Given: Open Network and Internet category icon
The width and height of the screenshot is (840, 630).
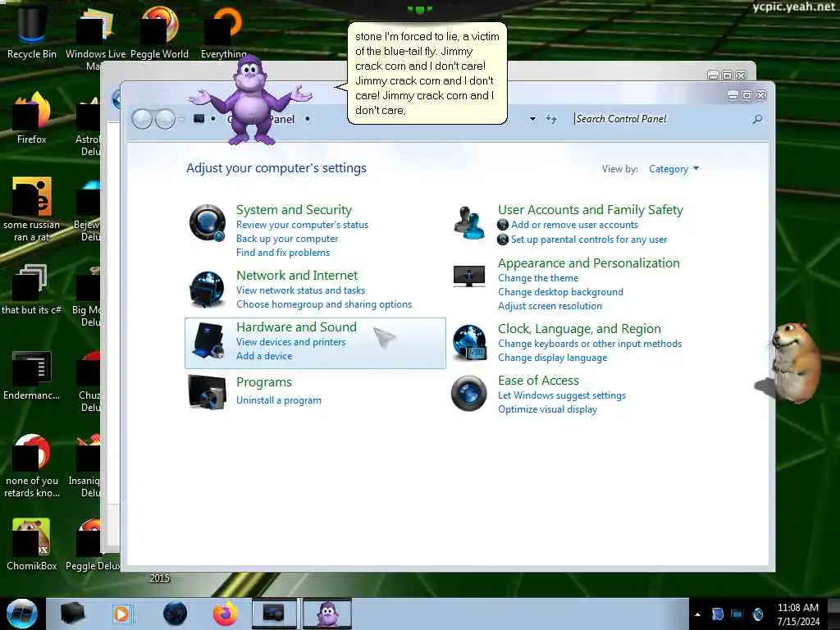Looking at the screenshot, I should (x=207, y=290).
